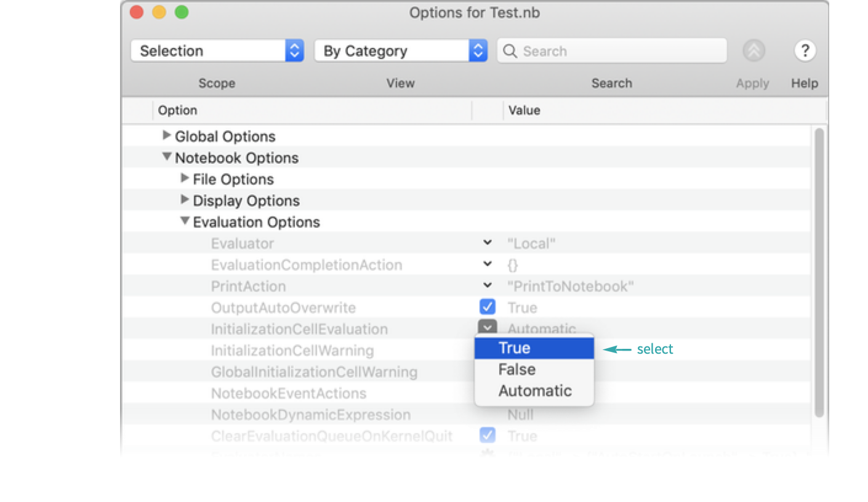Select True from the popup menu
This screenshot has height=502, width=868.
click(x=534, y=348)
